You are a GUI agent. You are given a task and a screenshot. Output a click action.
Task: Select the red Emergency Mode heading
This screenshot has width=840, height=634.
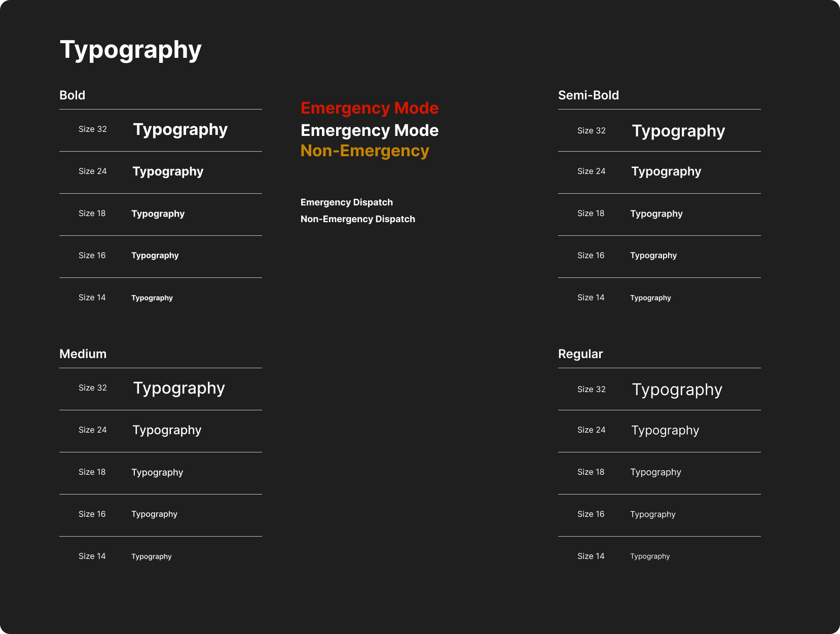[370, 108]
